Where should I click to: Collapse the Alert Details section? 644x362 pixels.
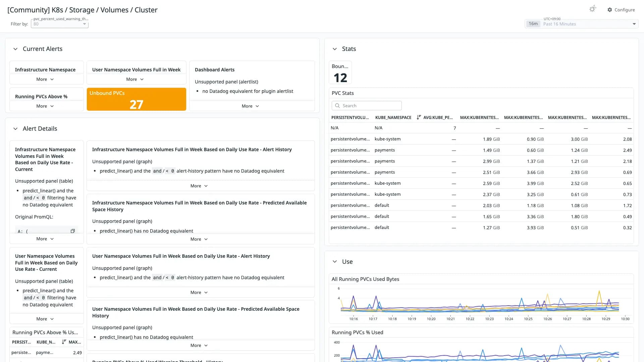click(15, 129)
